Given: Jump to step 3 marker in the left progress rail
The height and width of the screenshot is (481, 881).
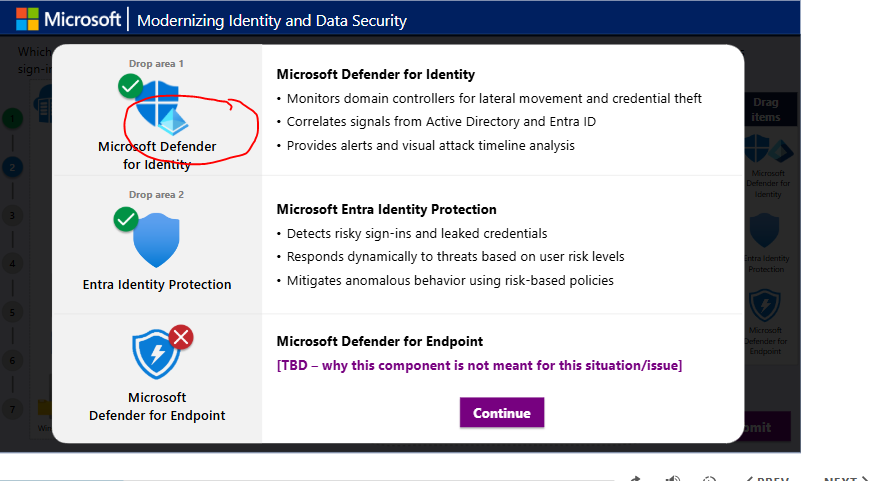Looking at the screenshot, I should (x=12, y=216).
